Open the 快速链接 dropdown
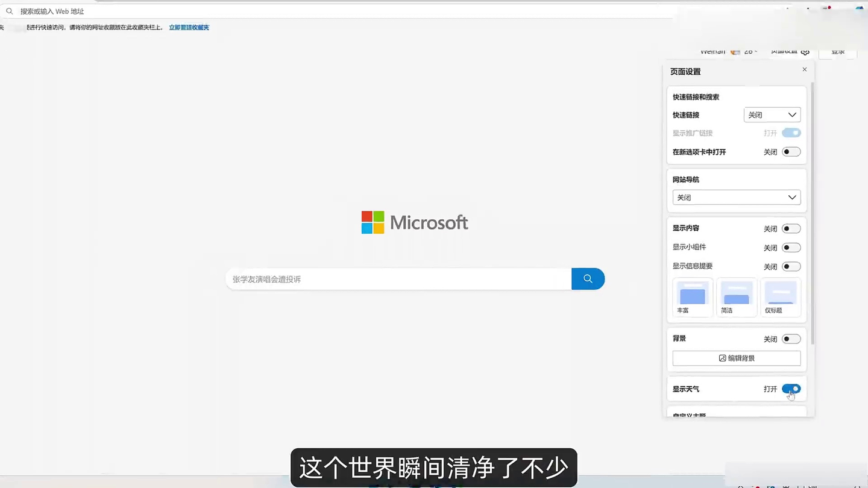Screen dimensions: 868x488 [x=772, y=114]
